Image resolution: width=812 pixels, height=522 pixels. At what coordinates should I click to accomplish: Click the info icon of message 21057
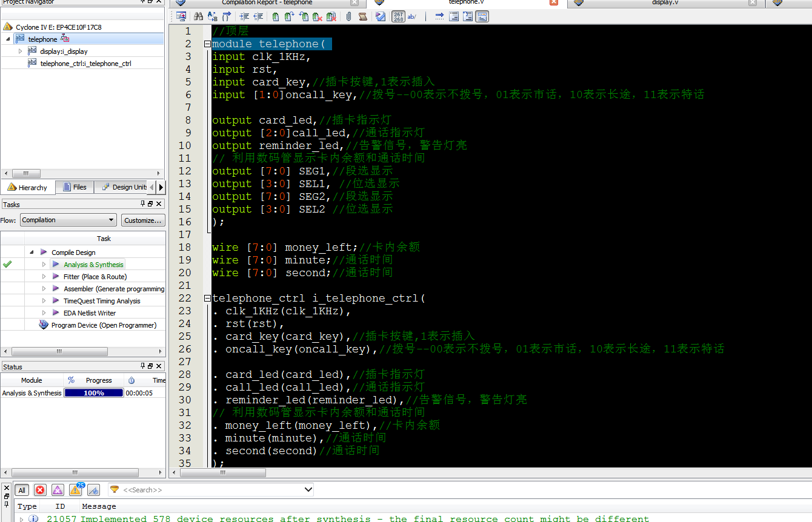click(x=33, y=518)
